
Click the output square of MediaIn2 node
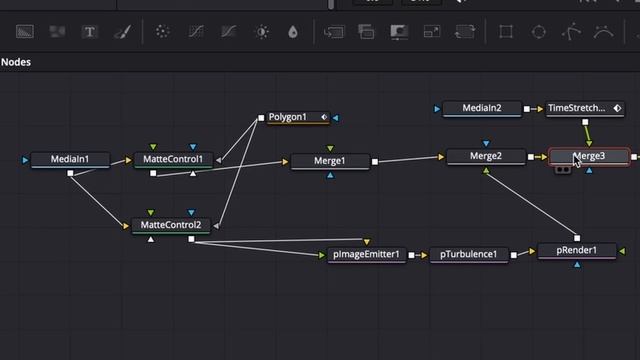coord(527,109)
